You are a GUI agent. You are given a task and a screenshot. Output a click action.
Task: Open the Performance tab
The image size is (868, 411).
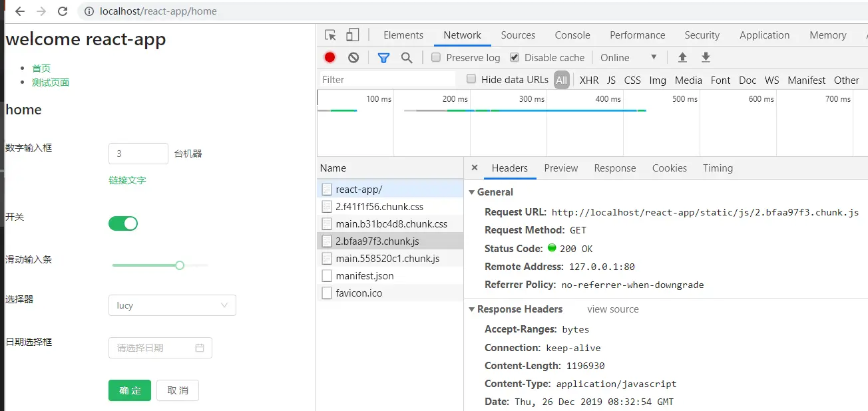coord(637,35)
